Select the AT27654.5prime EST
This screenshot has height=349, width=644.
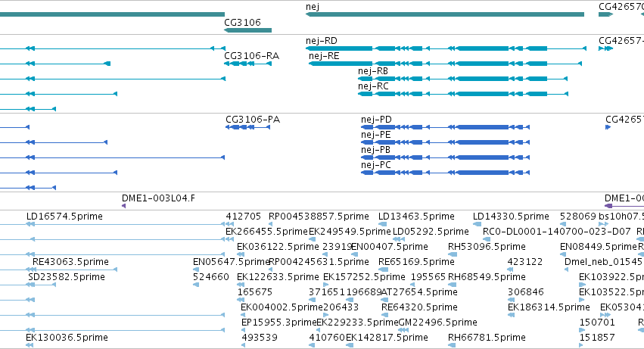[419, 292]
